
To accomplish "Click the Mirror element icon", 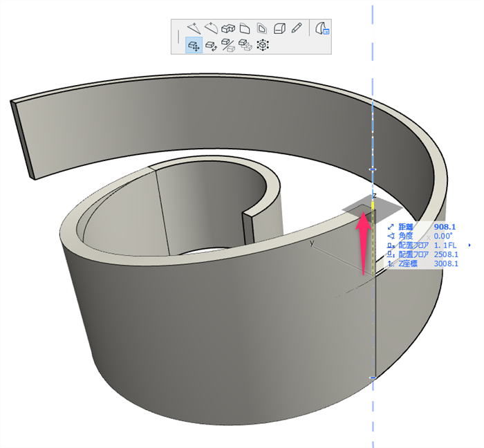I will tap(228, 46).
